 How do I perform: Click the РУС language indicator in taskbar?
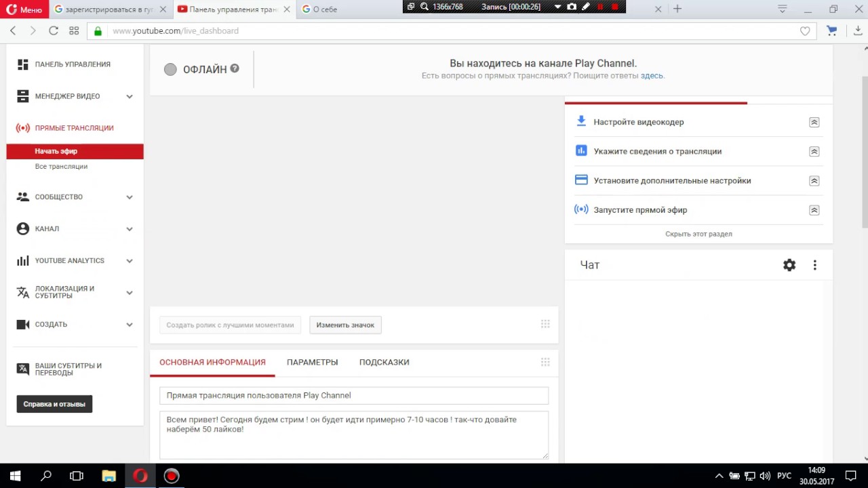784,476
